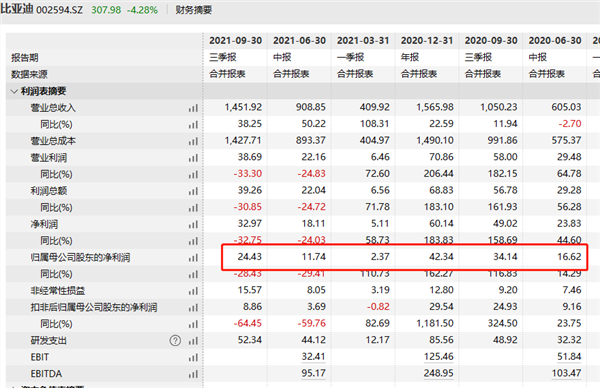Image resolution: width=600 pixels, height=388 pixels.
Task: Click chart icon for EBIT row
Action: (193, 357)
